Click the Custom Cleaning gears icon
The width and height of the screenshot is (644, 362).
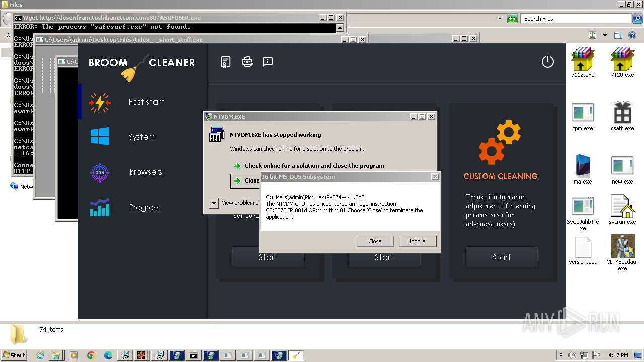point(500,142)
